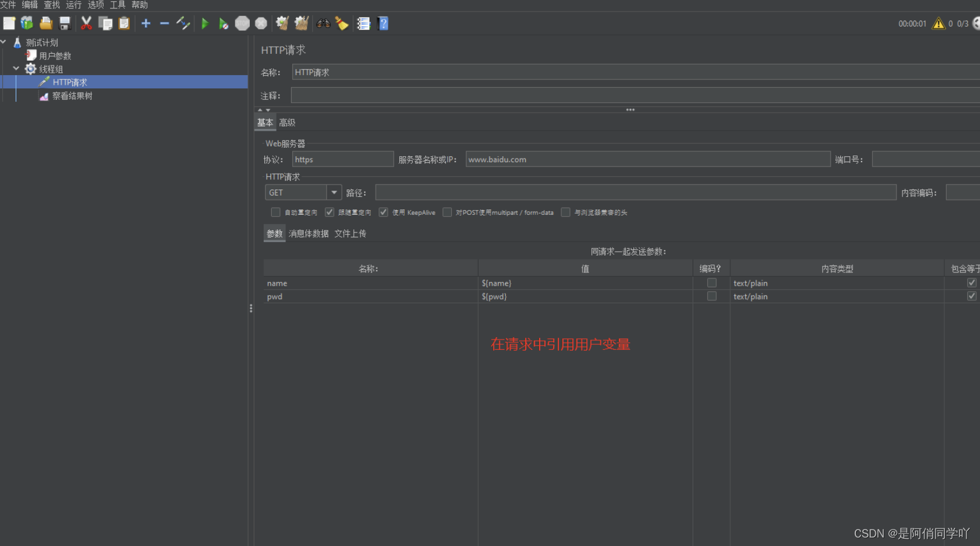The image size is (980, 546).
Task: Click the ${pwd} value cell
Action: [586, 297]
